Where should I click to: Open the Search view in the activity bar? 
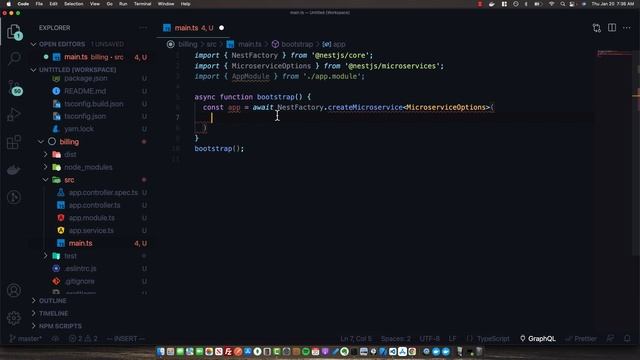click(14, 58)
